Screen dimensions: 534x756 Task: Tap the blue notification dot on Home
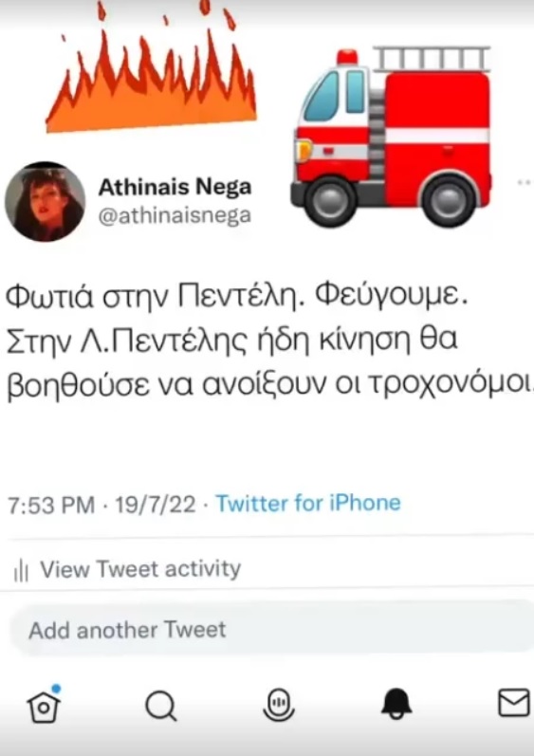[x=56, y=689]
